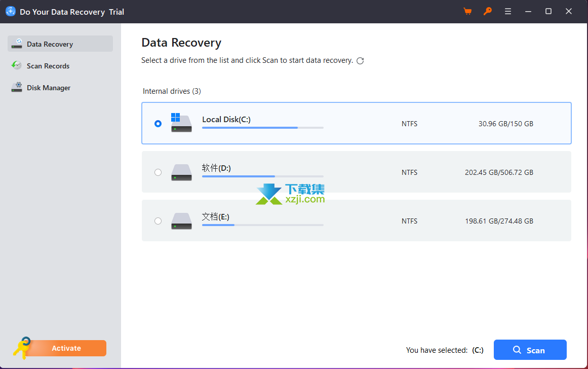This screenshot has width=588, height=369.
Task: Select the 文档(E:) radio button
Action: click(x=158, y=221)
